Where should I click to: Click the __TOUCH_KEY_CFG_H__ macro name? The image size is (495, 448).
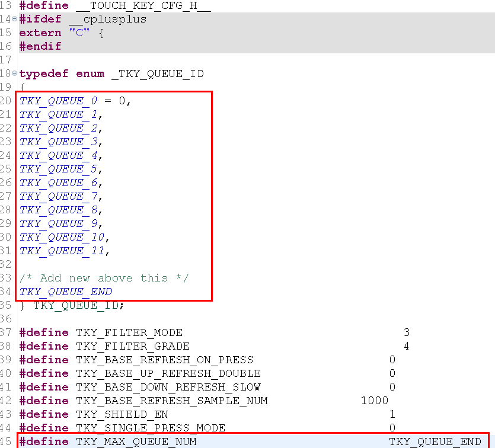[143, 6]
